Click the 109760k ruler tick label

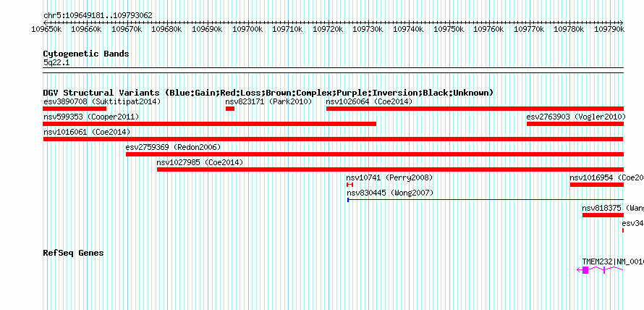tap(490, 29)
